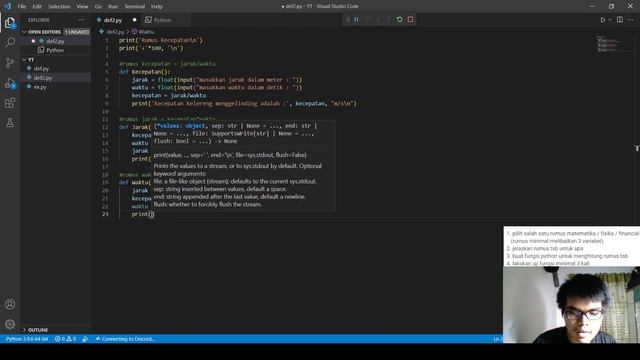This screenshot has height=360, width=640.
Task: Open the Help menu
Action: (x=157, y=7)
